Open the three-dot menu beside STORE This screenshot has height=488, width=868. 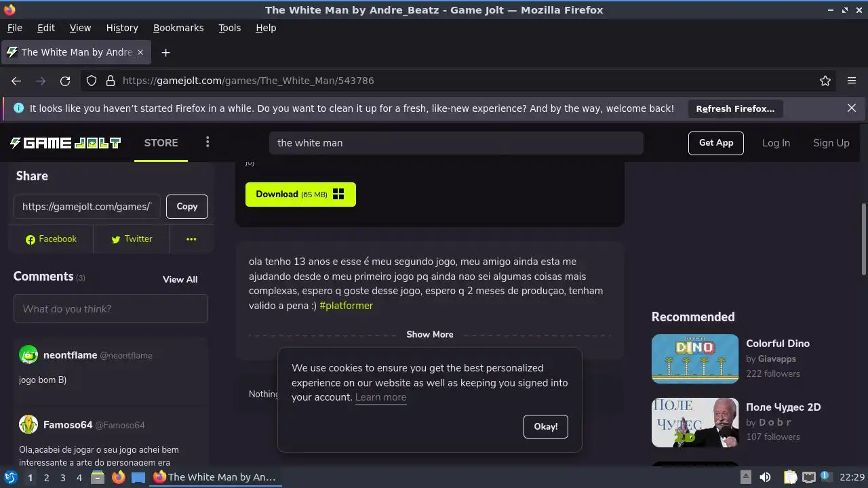(208, 142)
